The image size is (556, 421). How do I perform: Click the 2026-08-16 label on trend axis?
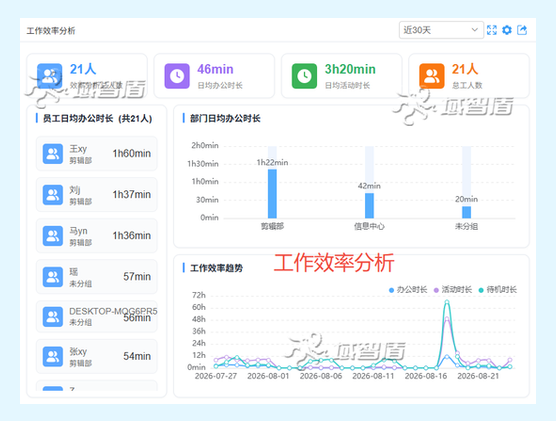coord(426,376)
